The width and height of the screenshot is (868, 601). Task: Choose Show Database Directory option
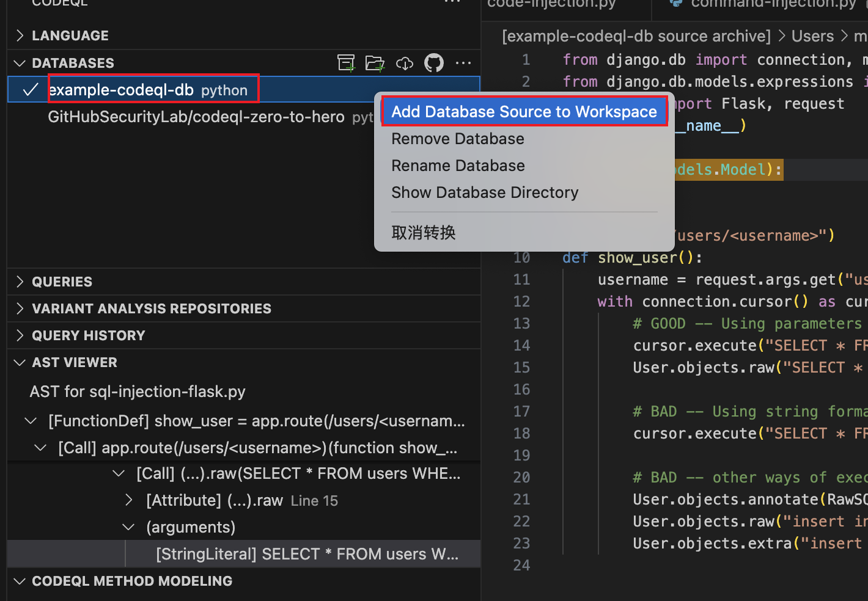[x=485, y=192]
